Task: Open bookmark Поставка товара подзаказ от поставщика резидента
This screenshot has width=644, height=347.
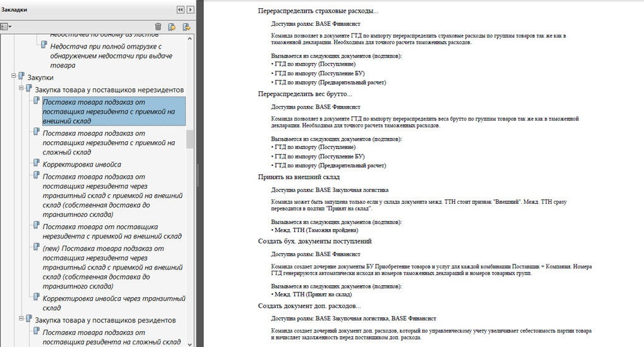Action: pyautogui.click(x=112, y=337)
